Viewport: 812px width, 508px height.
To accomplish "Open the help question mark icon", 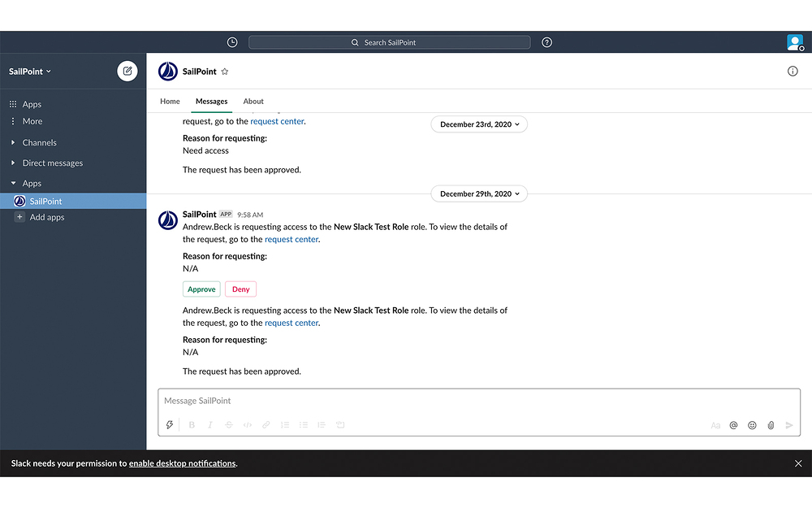I will click(546, 42).
